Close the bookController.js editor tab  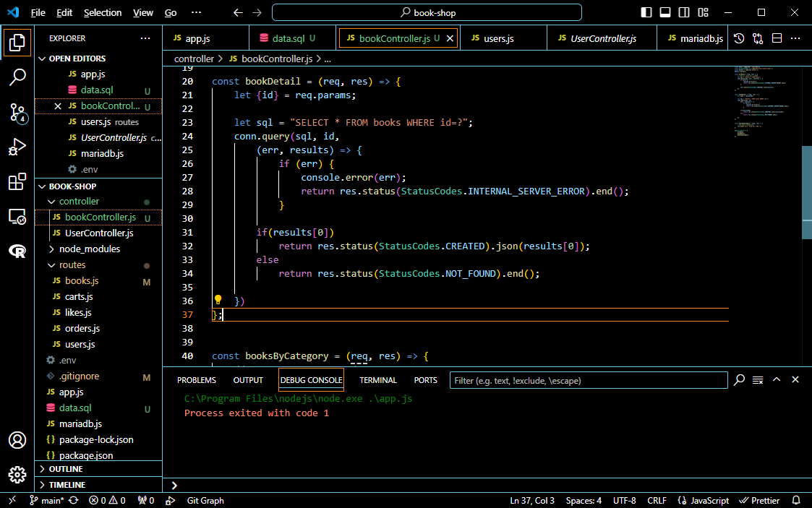(x=450, y=38)
